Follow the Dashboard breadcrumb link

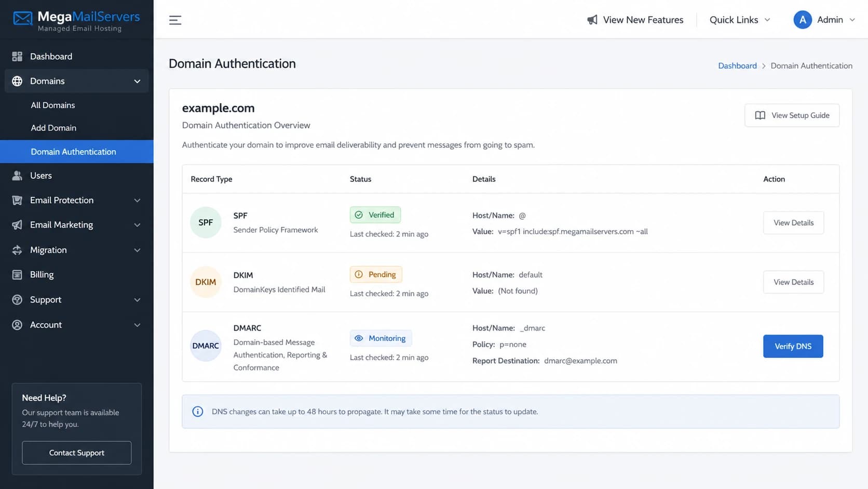coord(737,65)
